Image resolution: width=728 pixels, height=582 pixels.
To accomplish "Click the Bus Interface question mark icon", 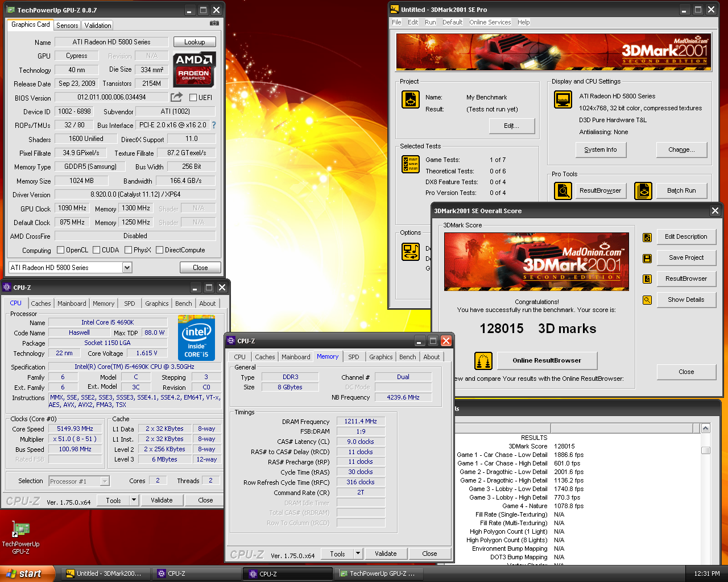I will (214, 125).
